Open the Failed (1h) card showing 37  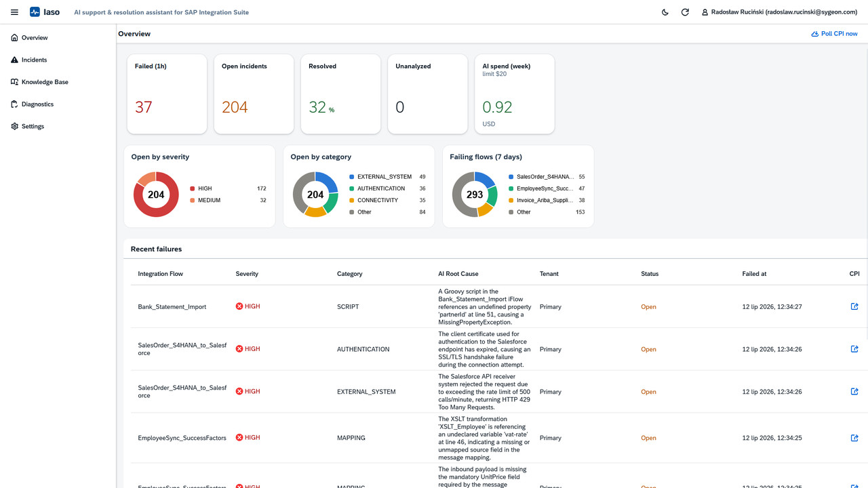click(x=167, y=94)
